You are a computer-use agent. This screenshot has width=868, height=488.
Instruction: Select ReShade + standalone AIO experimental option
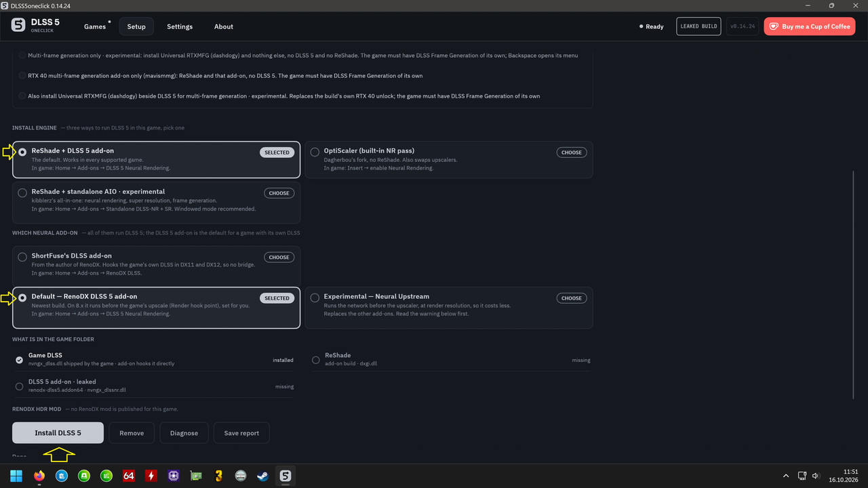(x=22, y=193)
